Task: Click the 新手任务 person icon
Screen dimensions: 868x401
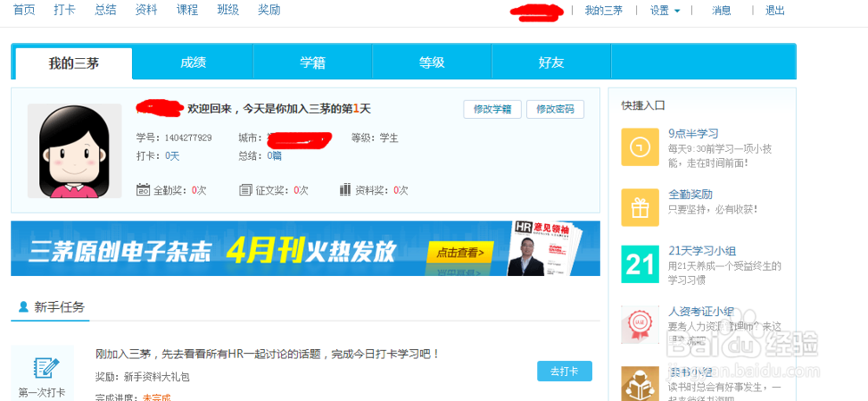Action: coord(23,306)
